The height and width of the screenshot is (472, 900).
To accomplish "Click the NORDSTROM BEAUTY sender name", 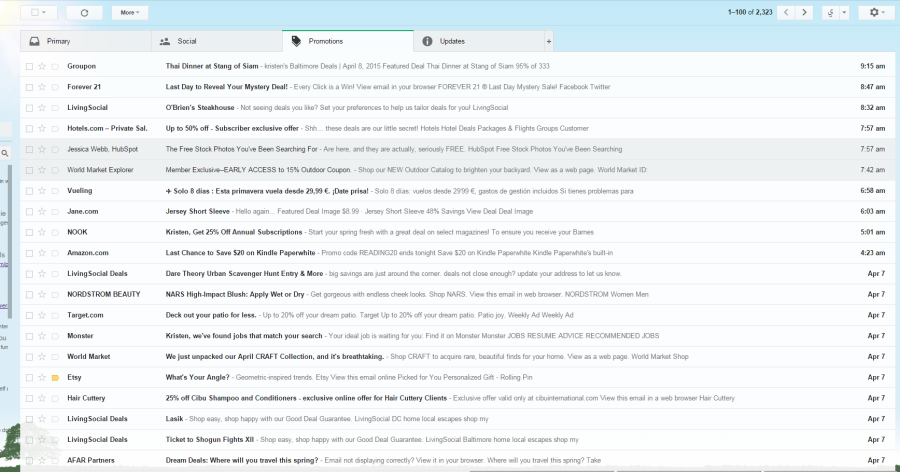I will 104,294.
